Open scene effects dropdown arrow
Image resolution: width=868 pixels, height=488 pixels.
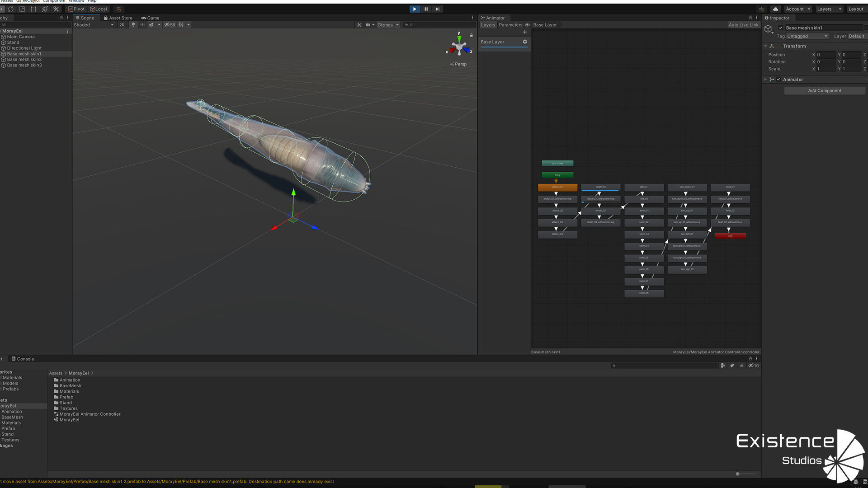(x=159, y=25)
